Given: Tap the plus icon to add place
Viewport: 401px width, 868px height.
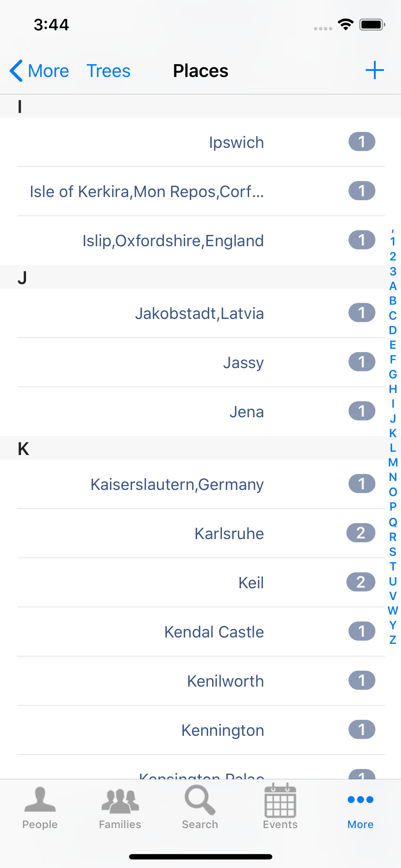Looking at the screenshot, I should point(374,70).
